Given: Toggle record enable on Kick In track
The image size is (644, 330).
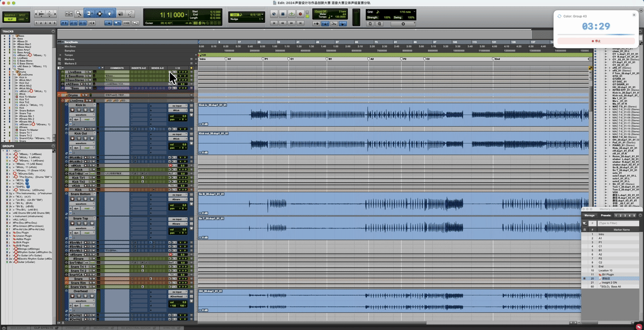Looking at the screenshot, I should click(72, 110).
